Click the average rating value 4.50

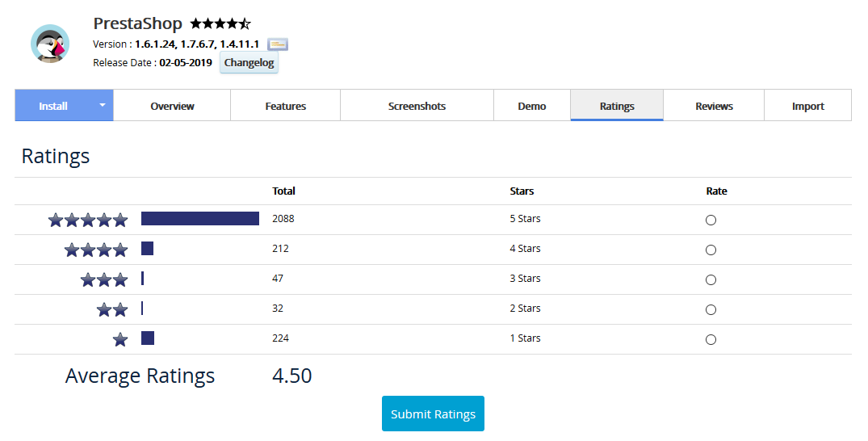pyautogui.click(x=291, y=376)
